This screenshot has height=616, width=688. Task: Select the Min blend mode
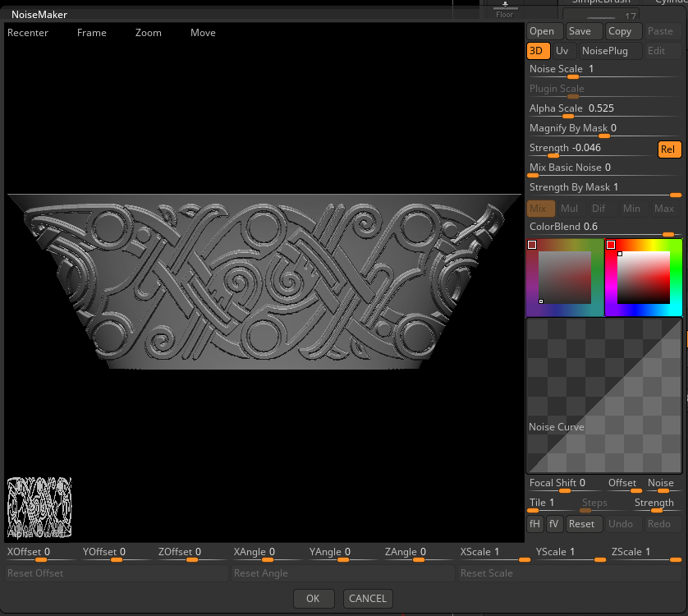tap(634, 209)
